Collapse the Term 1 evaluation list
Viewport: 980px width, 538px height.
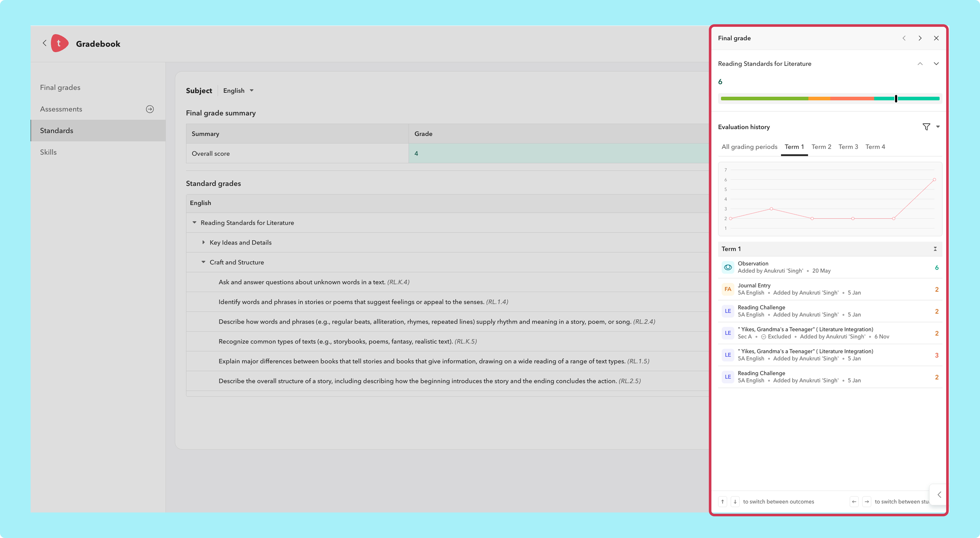point(935,249)
